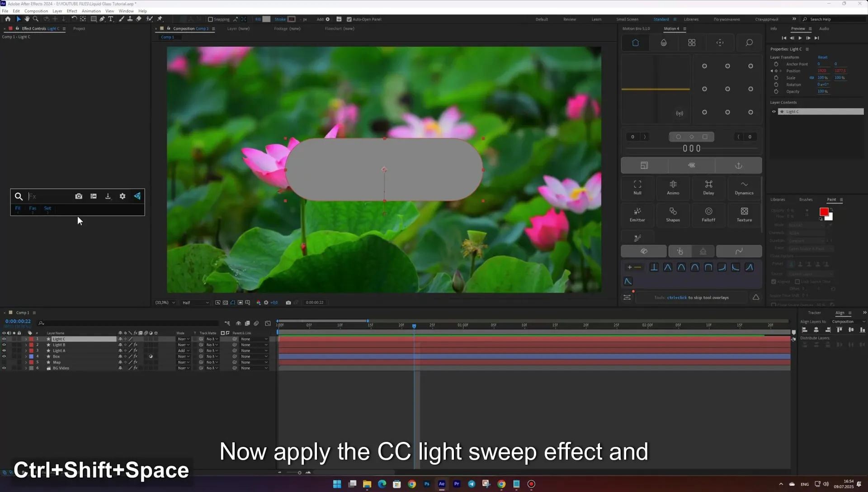Image resolution: width=868 pixels, height=492 pixels.
Task: Select the Type tool in toolbar
Action: pyautogui.click(x=111, y=19)
